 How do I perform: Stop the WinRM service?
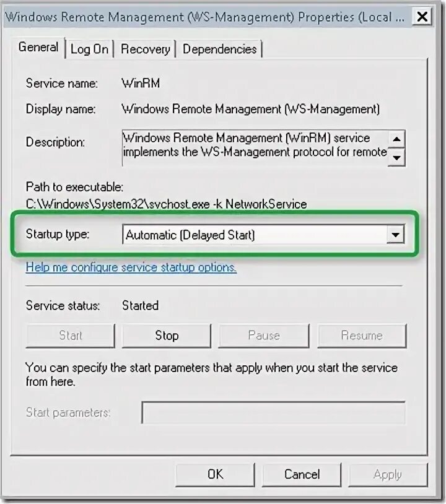coord(167,336)
